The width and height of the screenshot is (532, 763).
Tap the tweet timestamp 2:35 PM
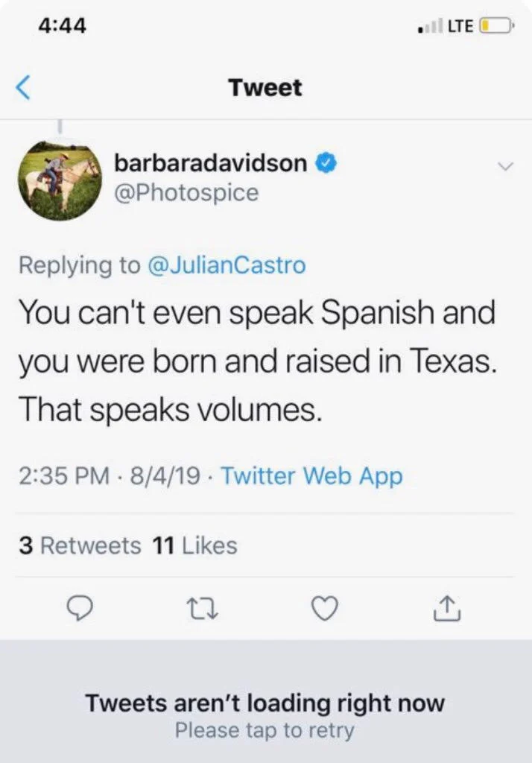[63, 475]
